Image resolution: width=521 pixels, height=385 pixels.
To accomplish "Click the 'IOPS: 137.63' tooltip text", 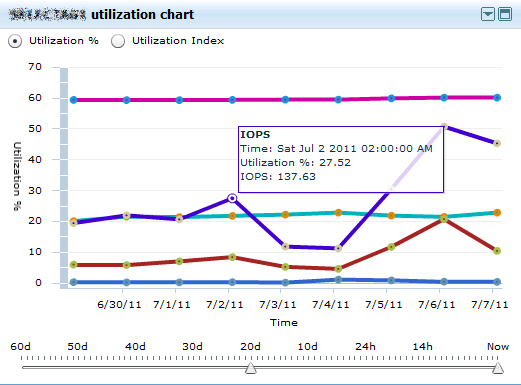I will [278, 176].
